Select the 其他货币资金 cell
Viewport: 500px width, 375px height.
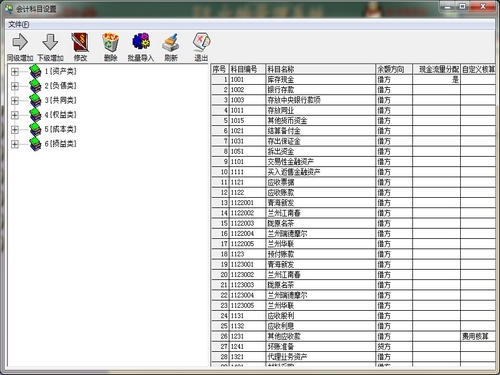pos(320,121)
